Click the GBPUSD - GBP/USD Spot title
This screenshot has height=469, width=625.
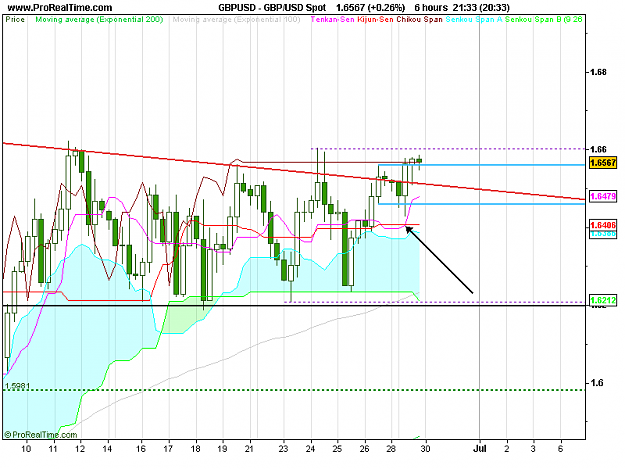click(272, 8)
